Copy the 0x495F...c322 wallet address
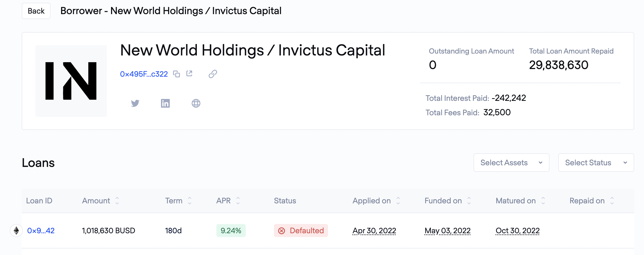The image size is (644, 255). coord(176,74)
